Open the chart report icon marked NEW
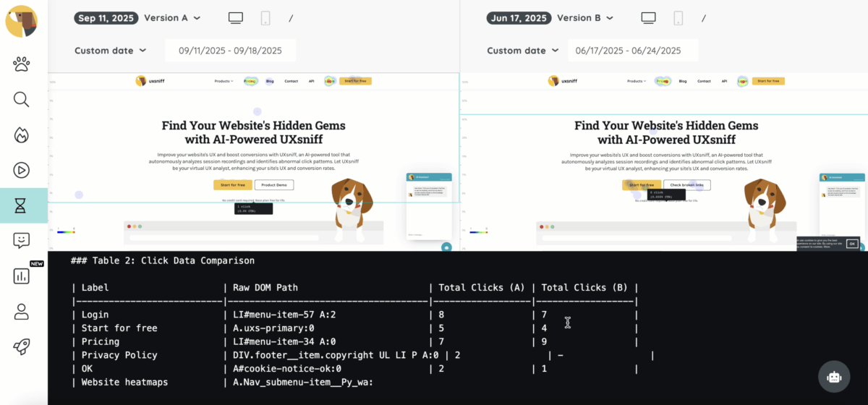868x405 pixels. click(22, 276)
